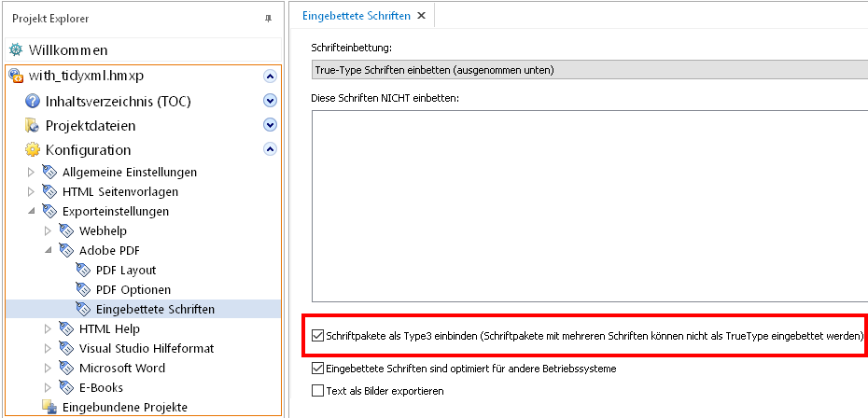Click the Inhaltsverzeichnis (TOC) help icon
Image resolution: width=868 pixels, height=418 pixels.
(33, 101)
